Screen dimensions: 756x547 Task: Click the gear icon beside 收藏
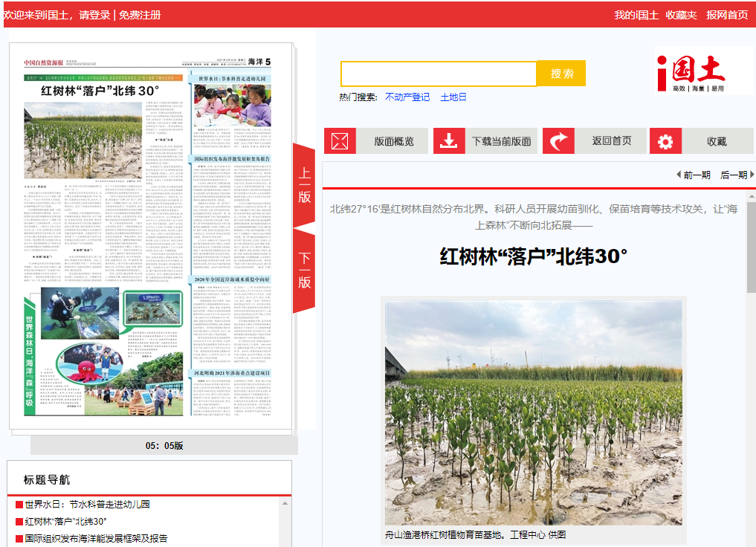click(x=665, y=141)
